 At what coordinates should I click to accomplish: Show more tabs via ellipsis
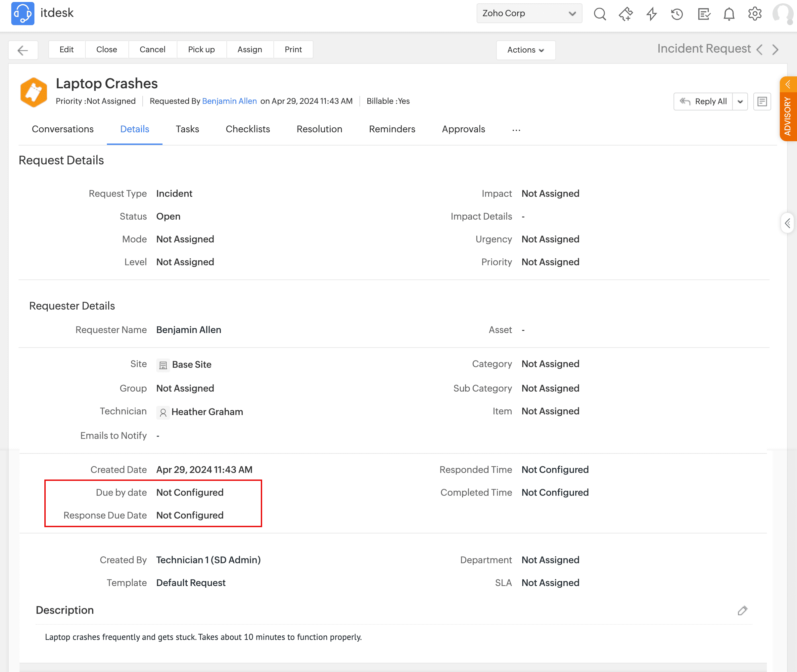[516, 130]
